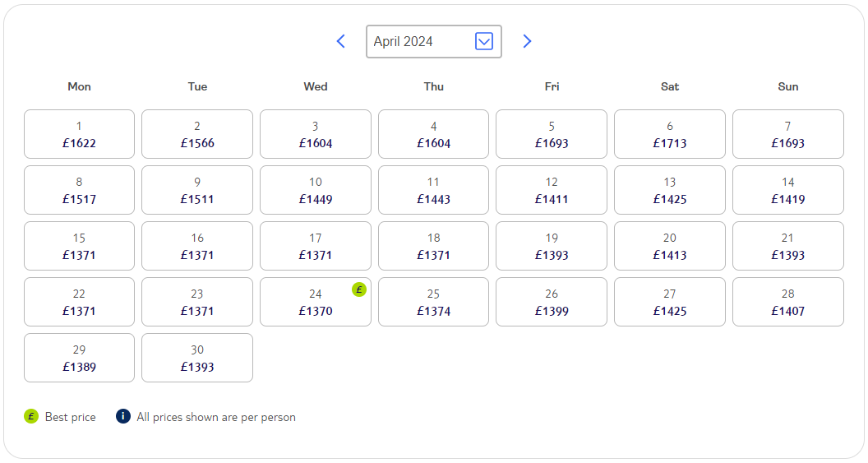Pick April 20 for £1413
The width and height of the screenshot is (868, 463).
coord(670,246)
